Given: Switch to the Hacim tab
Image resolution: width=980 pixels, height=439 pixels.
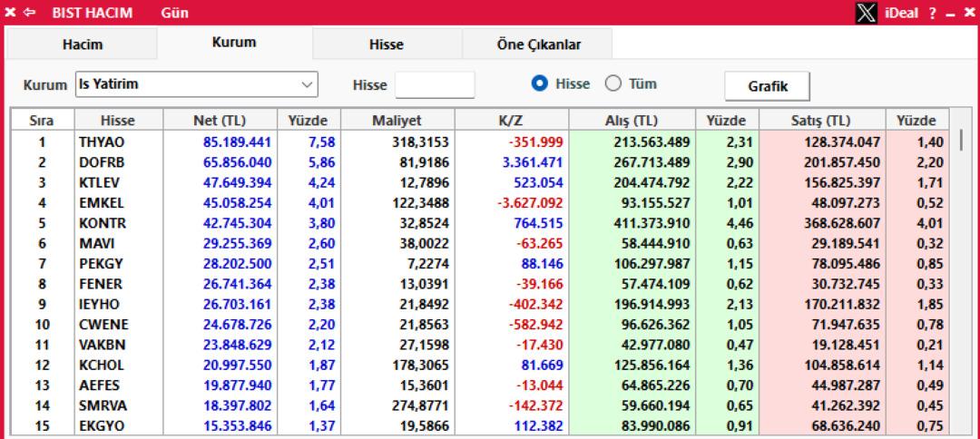Looking at the screenshot, I should 82,44.
